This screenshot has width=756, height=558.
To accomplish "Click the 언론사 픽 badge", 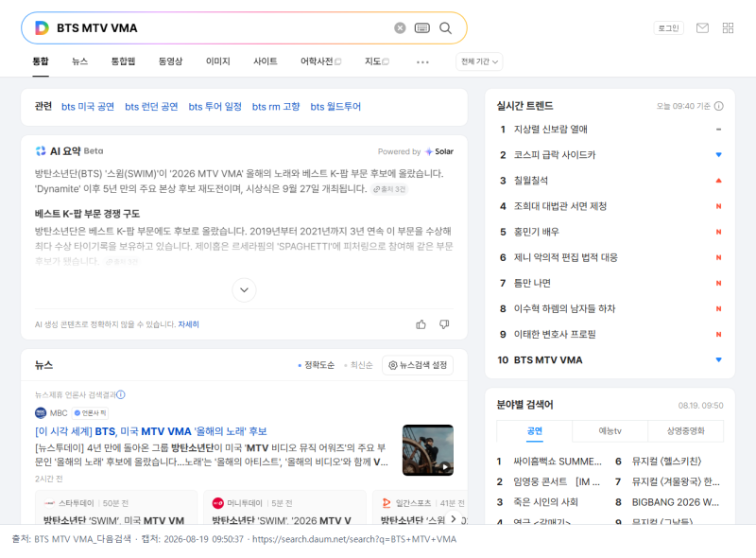I will [90, 412].
